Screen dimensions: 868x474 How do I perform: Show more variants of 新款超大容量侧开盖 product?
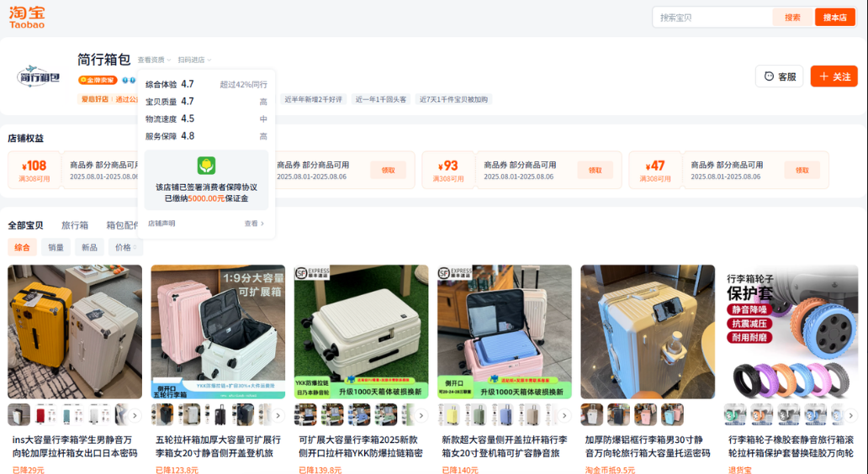564,415
